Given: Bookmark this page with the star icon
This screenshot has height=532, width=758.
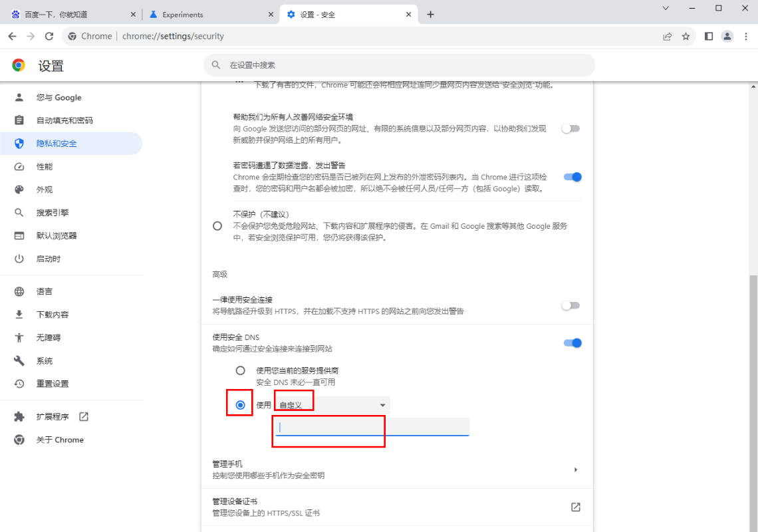Looking at the screenshot, I should tap(686, 37).
